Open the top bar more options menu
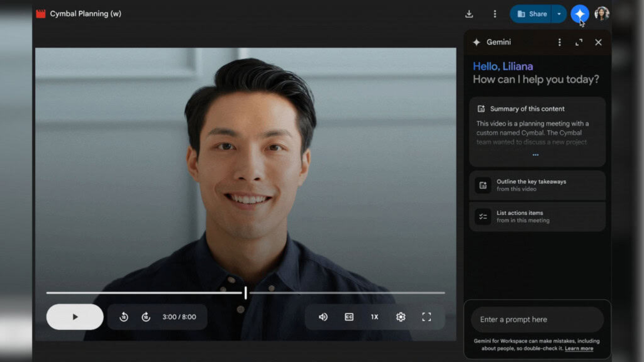This screenshot has height=362, width=644. tap(494, 14)
